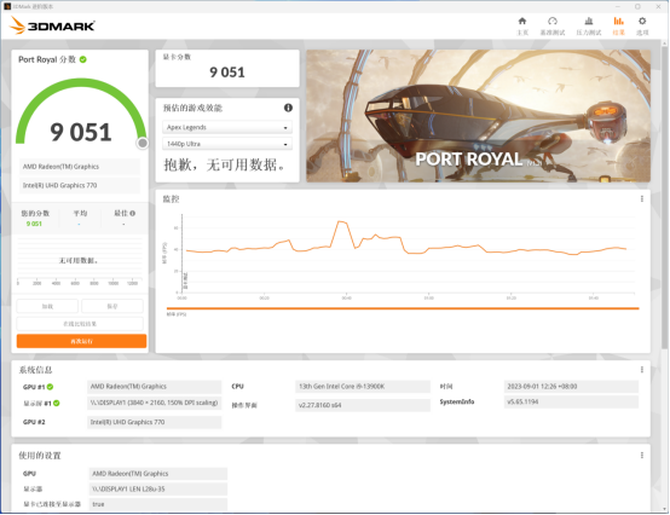Switch to the Results (结果) tab
This screenshot has width=670, height=515.
(618, 26)
